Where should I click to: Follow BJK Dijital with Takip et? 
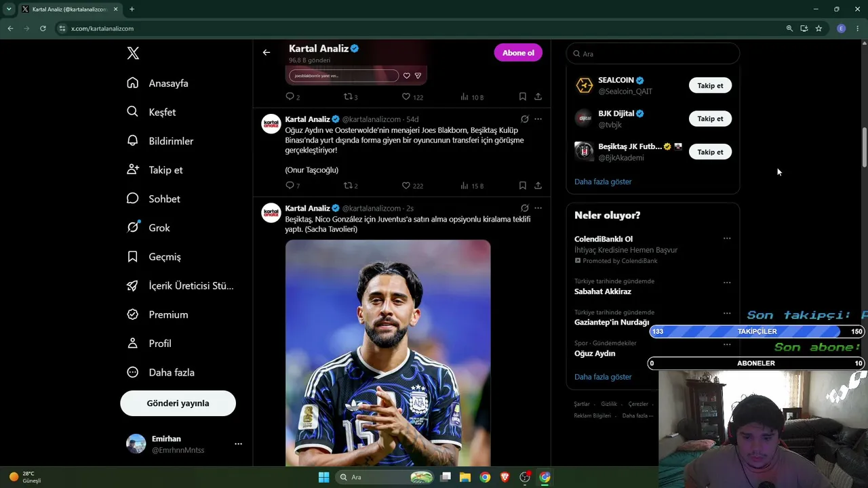pos(710,119)
